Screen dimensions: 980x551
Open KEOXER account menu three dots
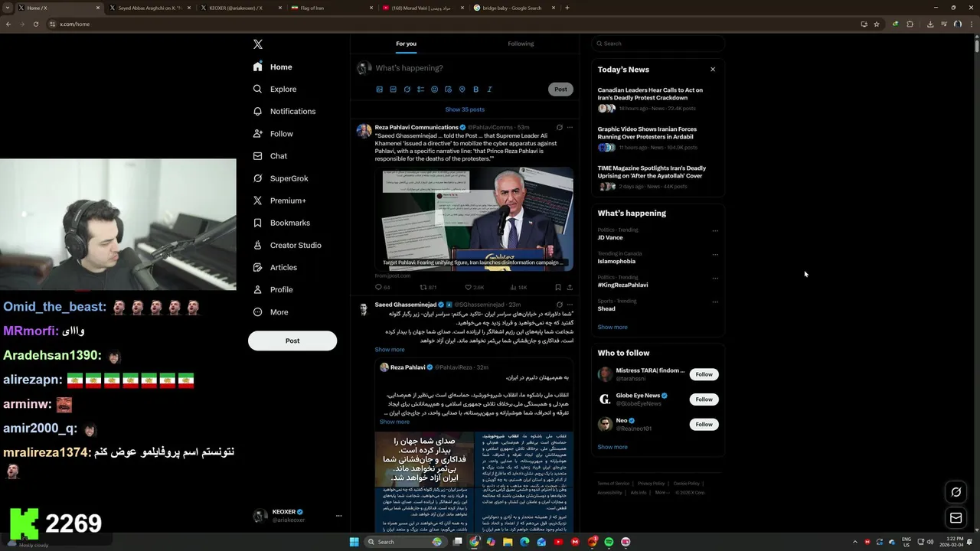tap(338, 516)
